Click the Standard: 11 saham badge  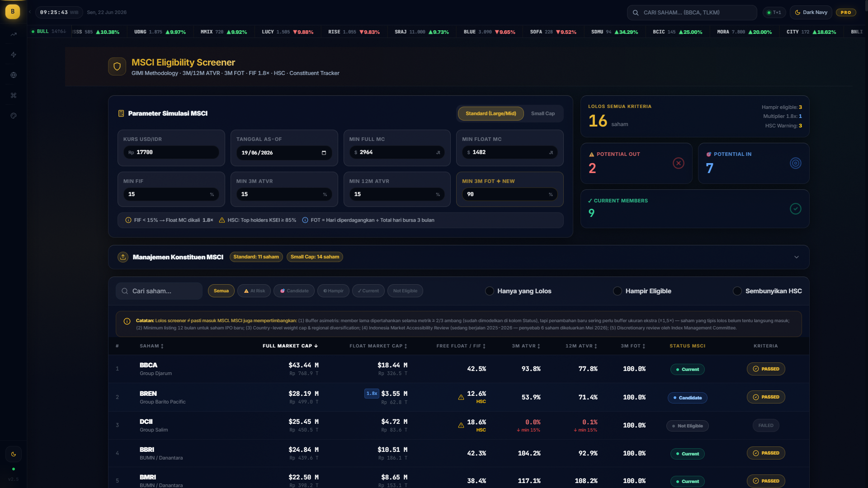(256, 257)
